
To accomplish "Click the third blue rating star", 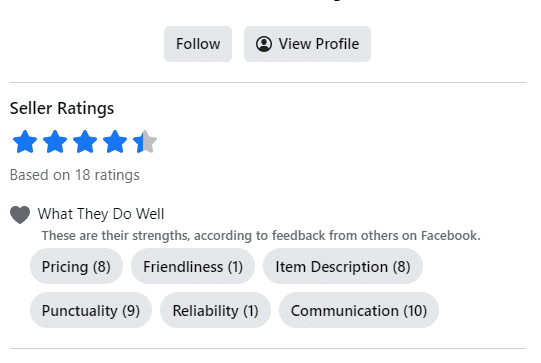I will coord(85,141).
